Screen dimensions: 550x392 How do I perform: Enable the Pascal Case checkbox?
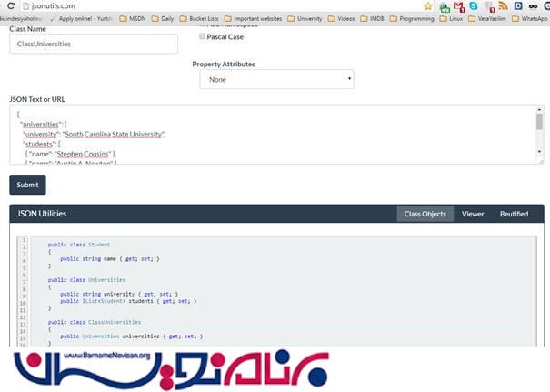pos(203,37)
